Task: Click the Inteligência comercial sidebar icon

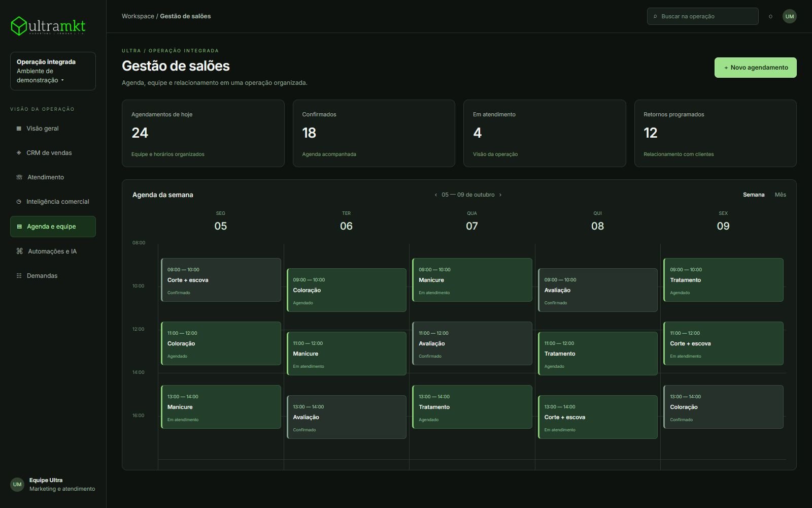Action: click(19, 202)
